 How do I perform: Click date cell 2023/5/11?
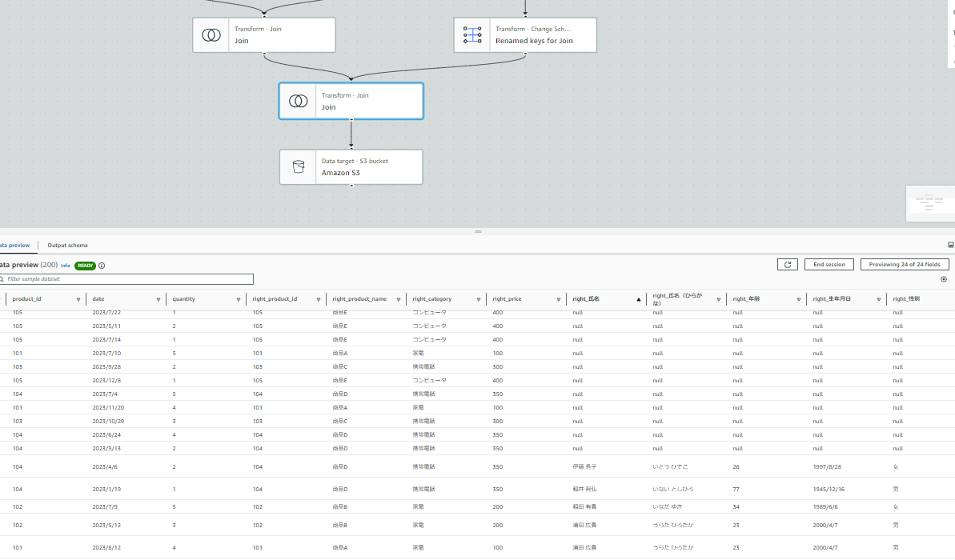click(106, 326)
